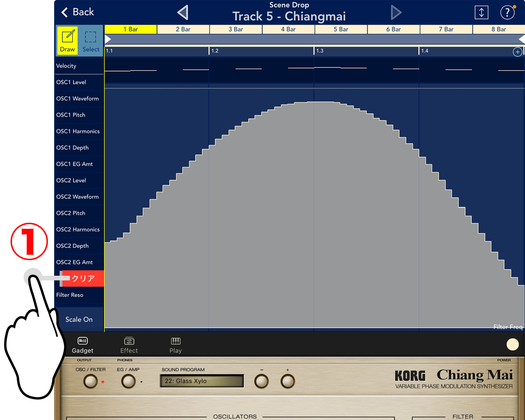Toggle vertical expand view icon
525x420 pixels.
pos(481,13)
